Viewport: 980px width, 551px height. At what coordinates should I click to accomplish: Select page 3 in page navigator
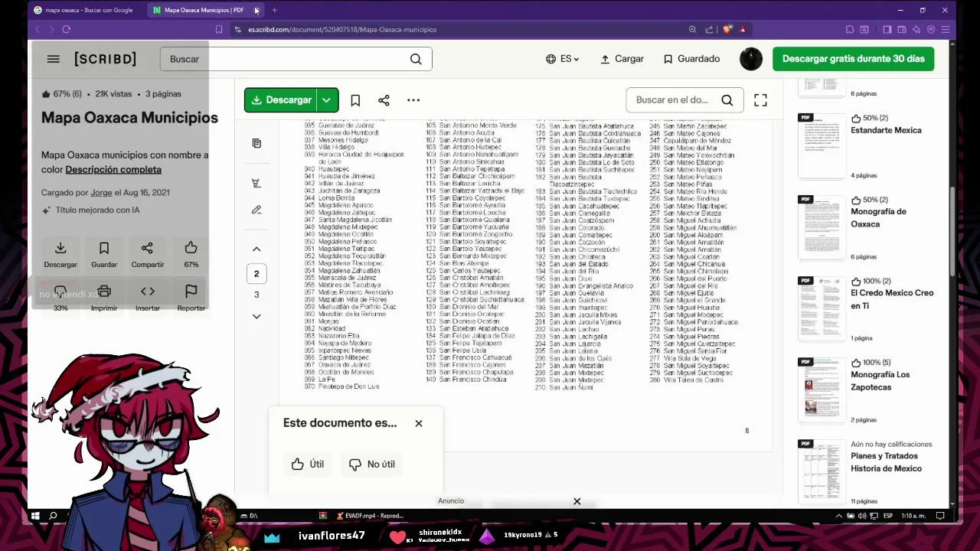point(256,295)
